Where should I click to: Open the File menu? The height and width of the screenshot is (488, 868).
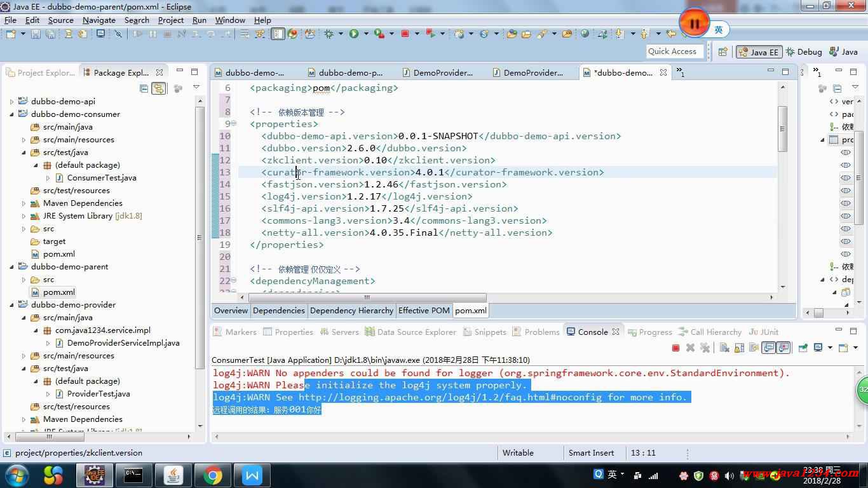[x=10, y=20]
